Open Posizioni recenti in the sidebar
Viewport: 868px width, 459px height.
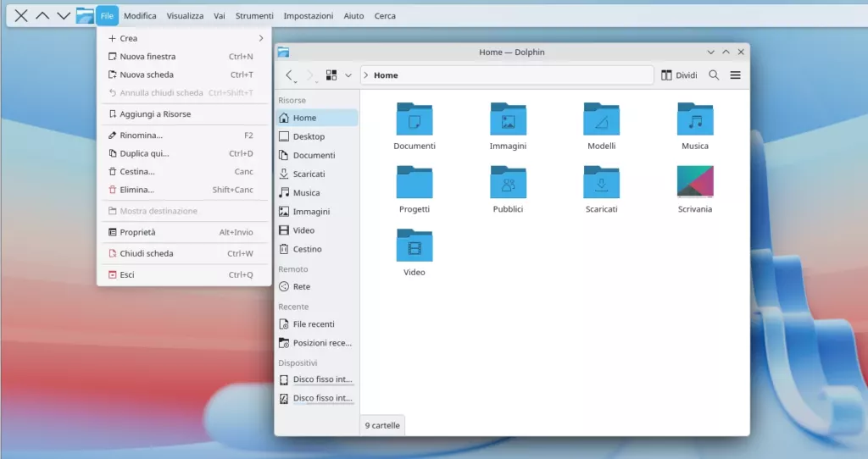317,343
